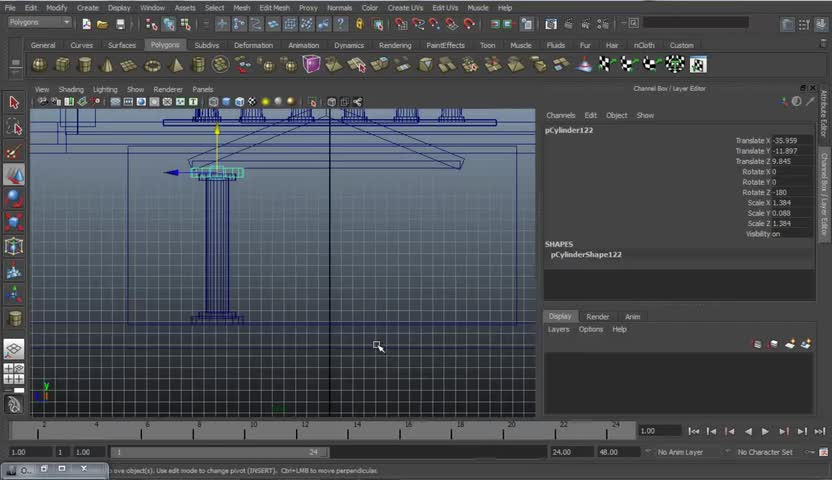The image size is (832, 480).
Task: Open the Polygons menu set dropdown
Action: click(40, 22)
